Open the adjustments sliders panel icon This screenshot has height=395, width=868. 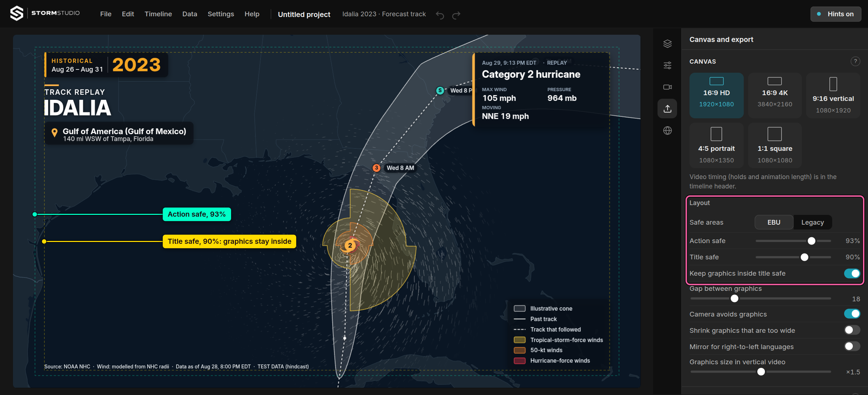point(667,65)
